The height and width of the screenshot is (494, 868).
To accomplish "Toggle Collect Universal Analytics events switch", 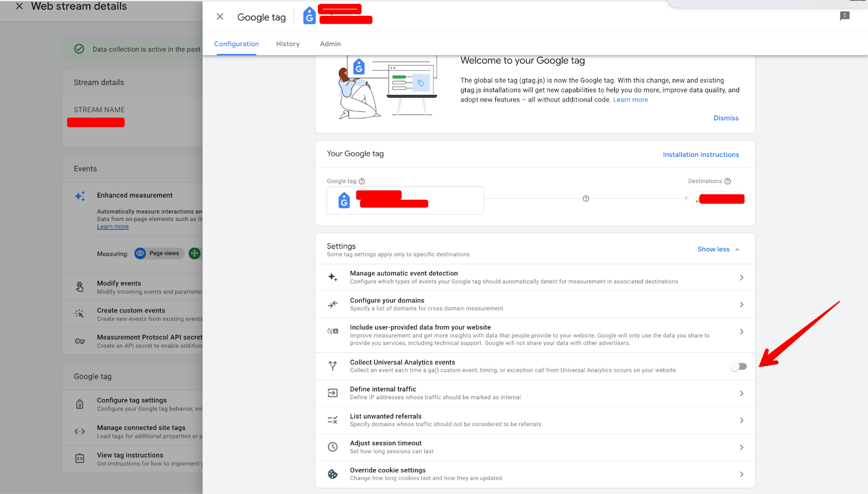I will click(738, 366).
